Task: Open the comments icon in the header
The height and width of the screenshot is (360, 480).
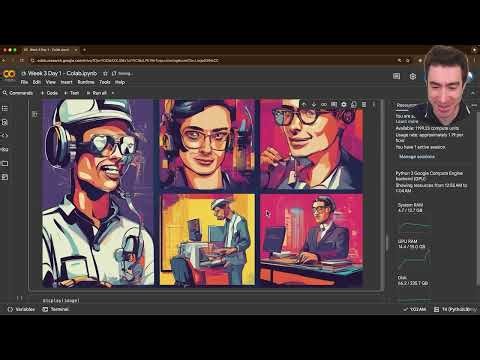Action: [396, 76]
